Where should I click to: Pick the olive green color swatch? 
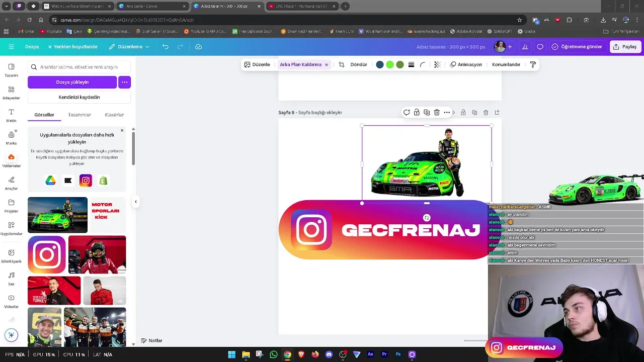(400, 64)
